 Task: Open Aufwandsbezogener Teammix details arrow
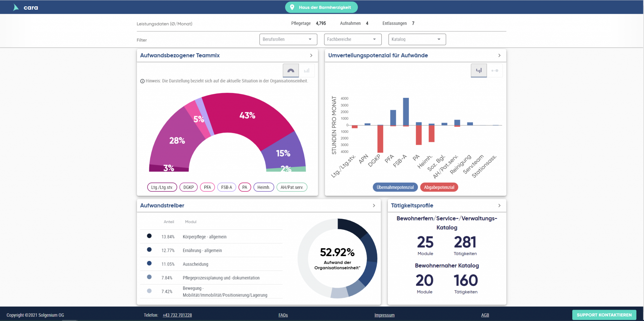(311, 55)
